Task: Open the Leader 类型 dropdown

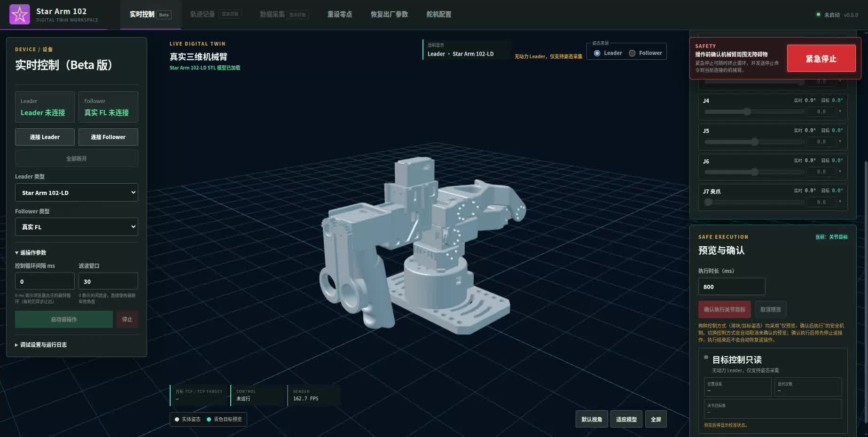Action: click(77, 193)
